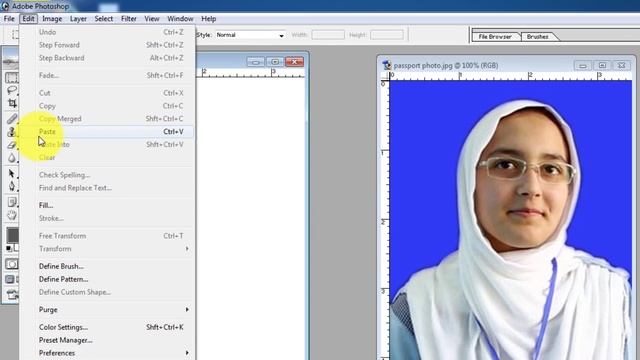Select the Path Selection arrow tool

11,173
